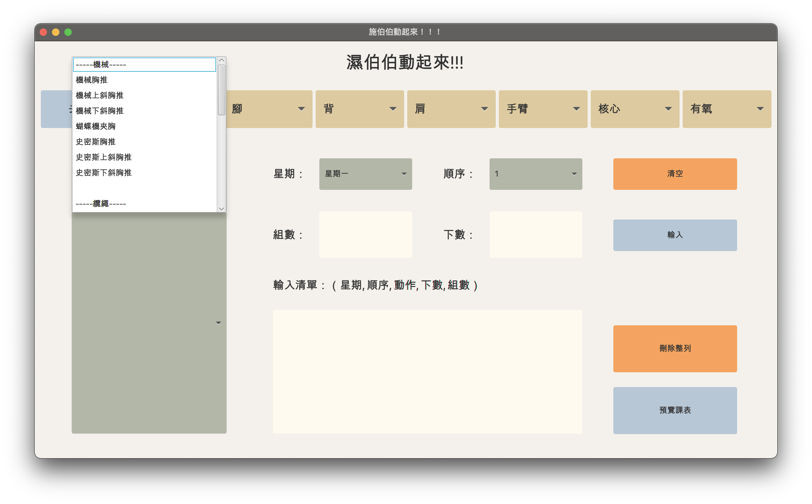Open the 腳 dropdown
The image size is (812, 504).
coord(269,109)
